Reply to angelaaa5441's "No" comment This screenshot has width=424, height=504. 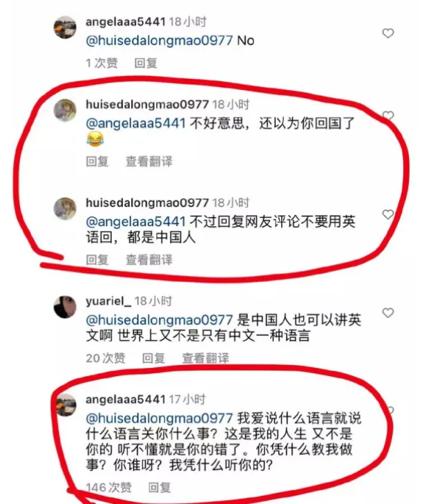pyautogui.click(x=146, y=63)
